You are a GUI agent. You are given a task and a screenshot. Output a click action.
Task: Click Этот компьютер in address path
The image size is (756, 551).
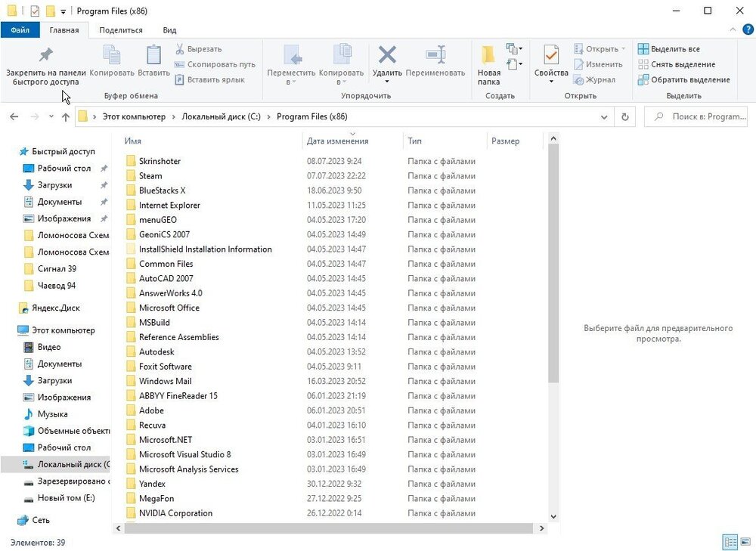(x=134, y=116)
